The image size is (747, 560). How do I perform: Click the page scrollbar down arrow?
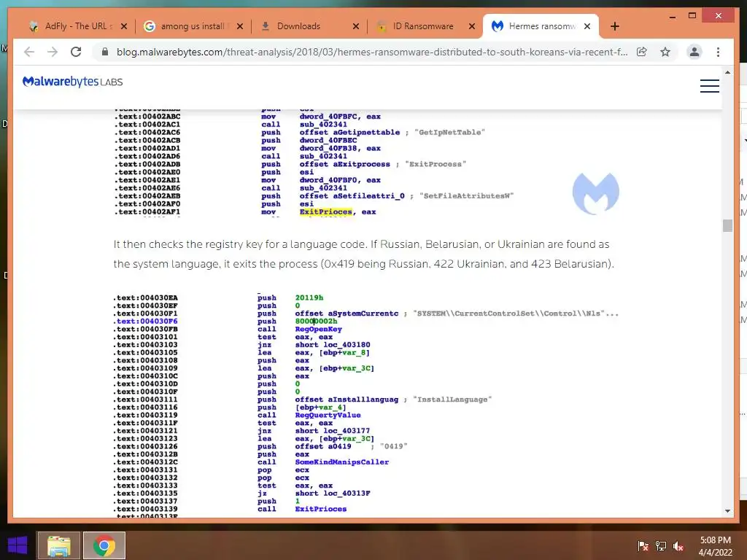727,511
